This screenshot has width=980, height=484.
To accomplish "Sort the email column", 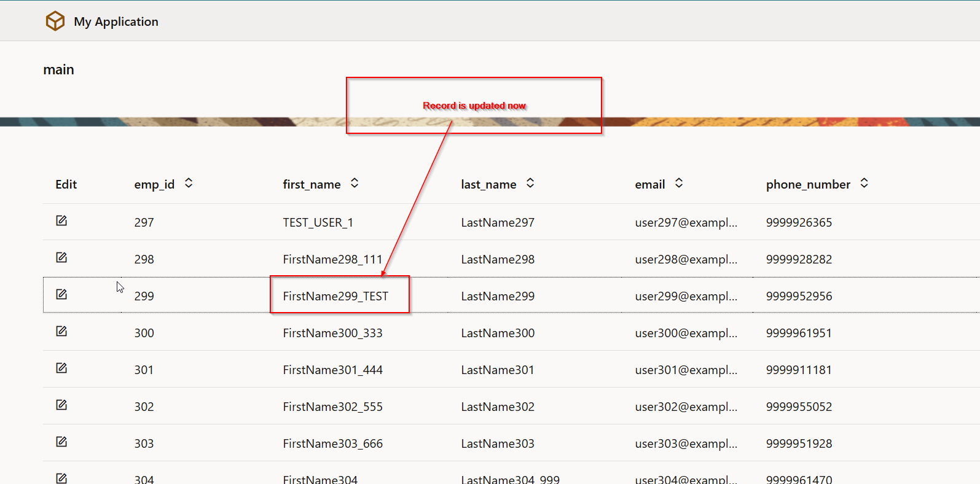I will (679, 183).
